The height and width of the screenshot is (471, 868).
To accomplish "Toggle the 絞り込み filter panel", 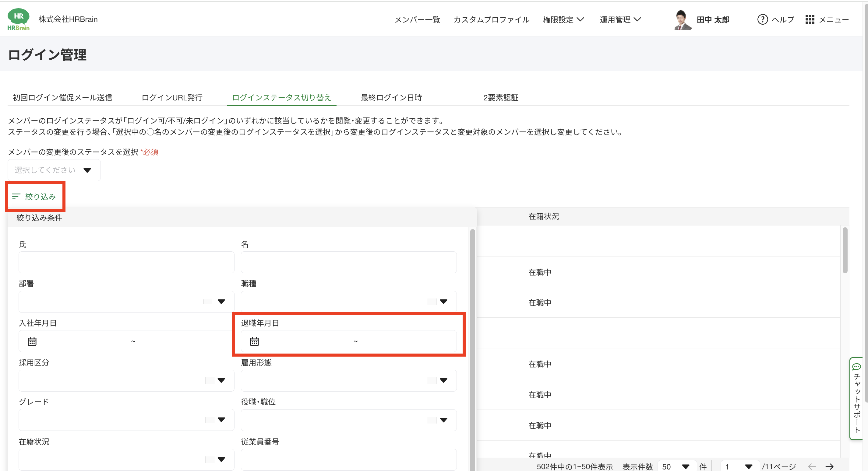I will click(x=34, y=196).
